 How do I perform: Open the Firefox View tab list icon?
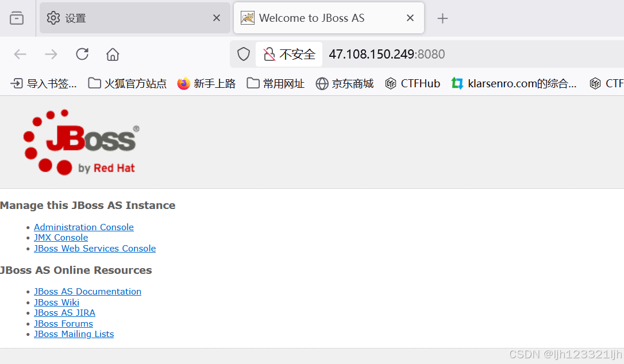click(x=17, y=18)
